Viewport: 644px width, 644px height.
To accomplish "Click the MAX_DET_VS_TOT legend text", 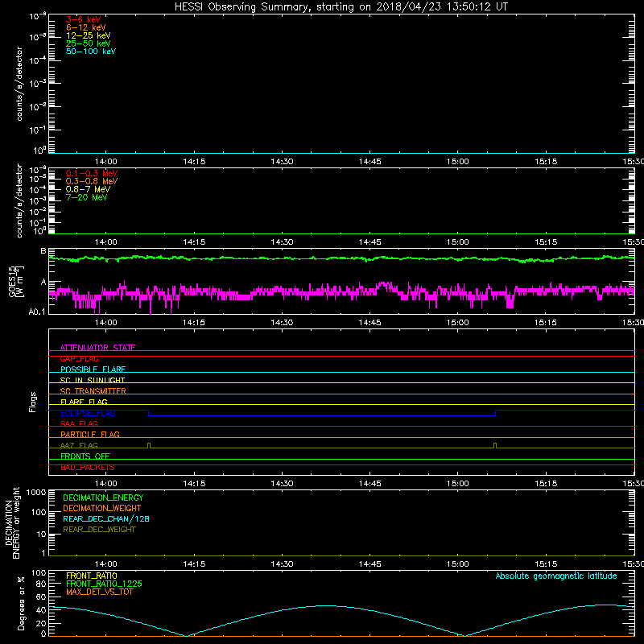I will (x=99, y=592).
